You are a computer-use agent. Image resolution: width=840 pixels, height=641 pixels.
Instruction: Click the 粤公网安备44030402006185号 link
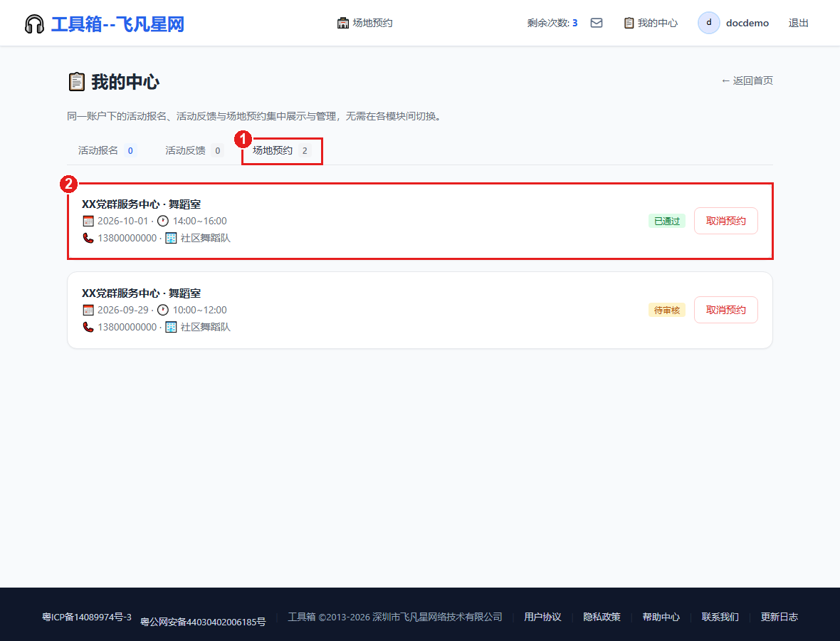pos(203,622)
